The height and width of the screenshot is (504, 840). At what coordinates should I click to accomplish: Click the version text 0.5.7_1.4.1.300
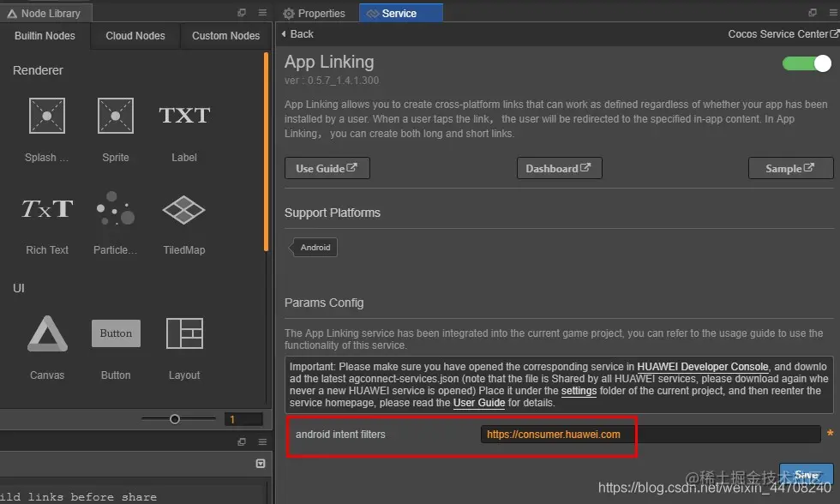tap(332, 81)
